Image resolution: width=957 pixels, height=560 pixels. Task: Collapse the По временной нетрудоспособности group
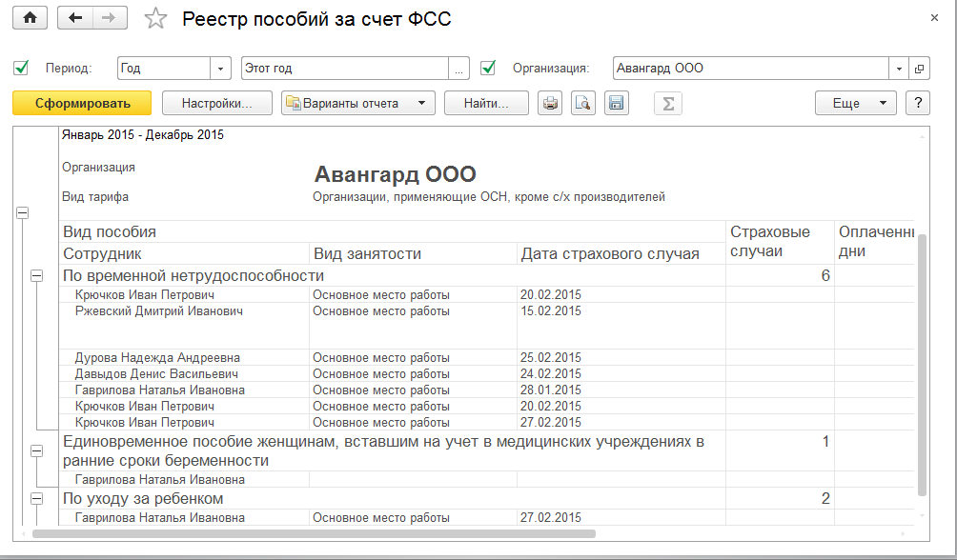pyautogui.click(x=37, y=275)
